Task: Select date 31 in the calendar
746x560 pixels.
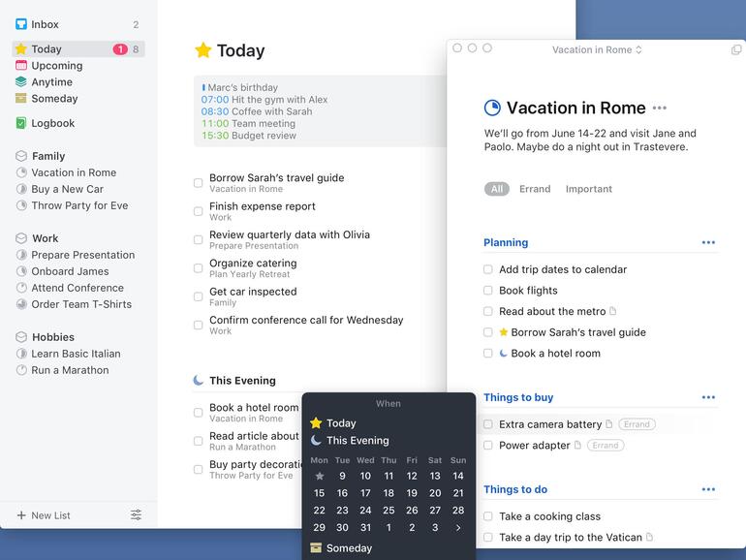Action: point(365,528)
